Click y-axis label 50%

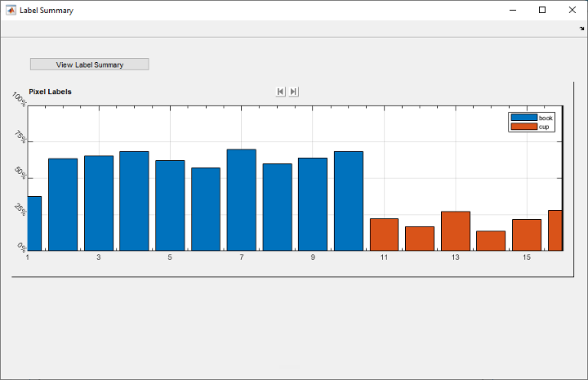pos(20,173)
